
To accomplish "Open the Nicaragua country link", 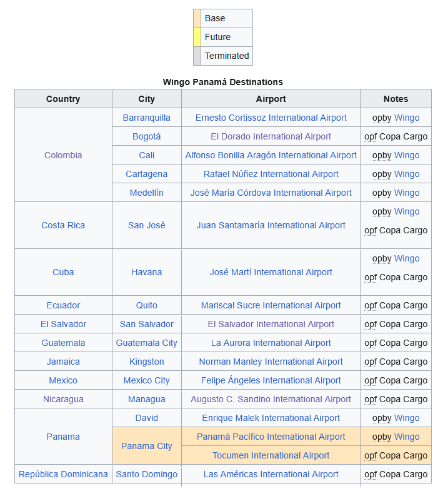I will [63, 399].
